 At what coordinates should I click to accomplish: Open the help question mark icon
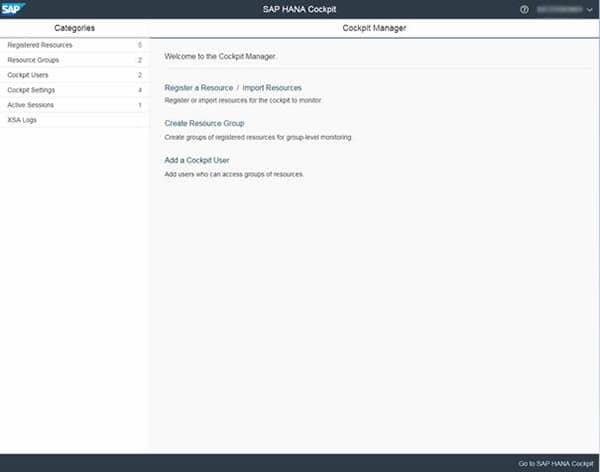click(524, 10)
